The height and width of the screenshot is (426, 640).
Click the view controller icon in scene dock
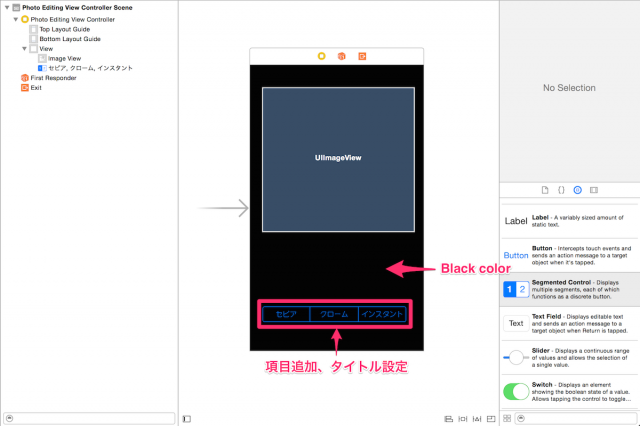[322, 56]
